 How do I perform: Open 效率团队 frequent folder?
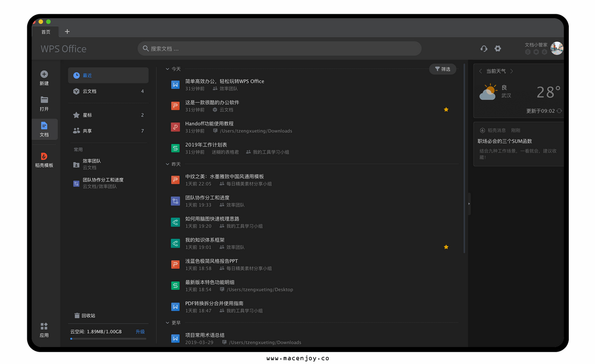tap(108, 164)
